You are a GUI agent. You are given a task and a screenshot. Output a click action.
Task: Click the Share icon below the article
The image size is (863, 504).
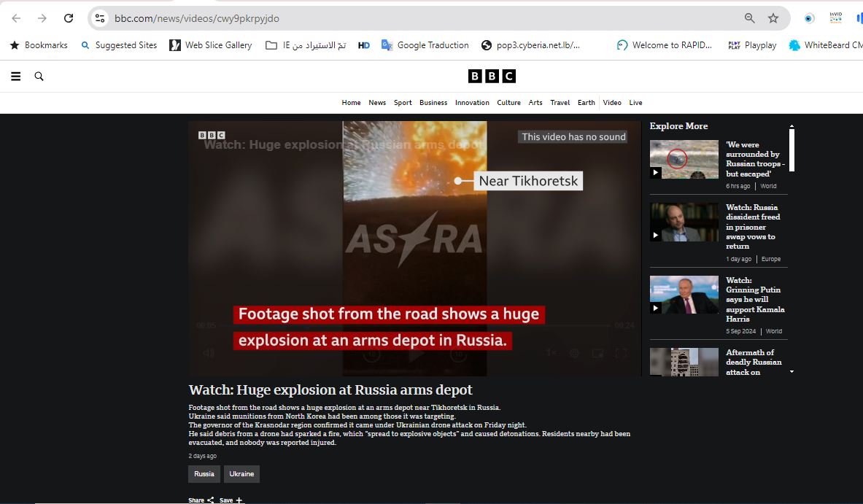(211, 500)
